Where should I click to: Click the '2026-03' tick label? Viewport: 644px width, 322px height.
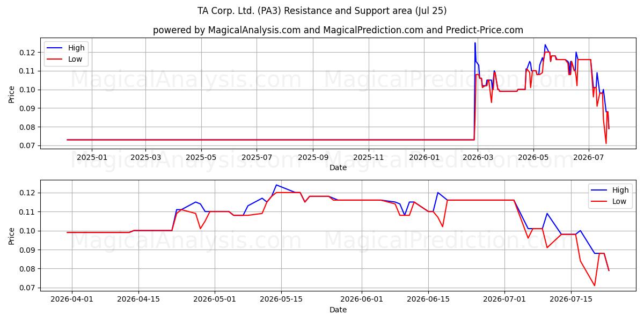[x=478, y=157]
